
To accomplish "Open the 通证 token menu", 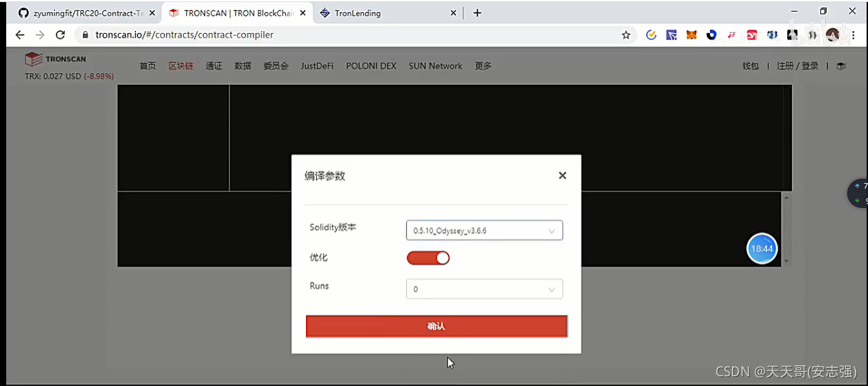I will coord(214,66).
